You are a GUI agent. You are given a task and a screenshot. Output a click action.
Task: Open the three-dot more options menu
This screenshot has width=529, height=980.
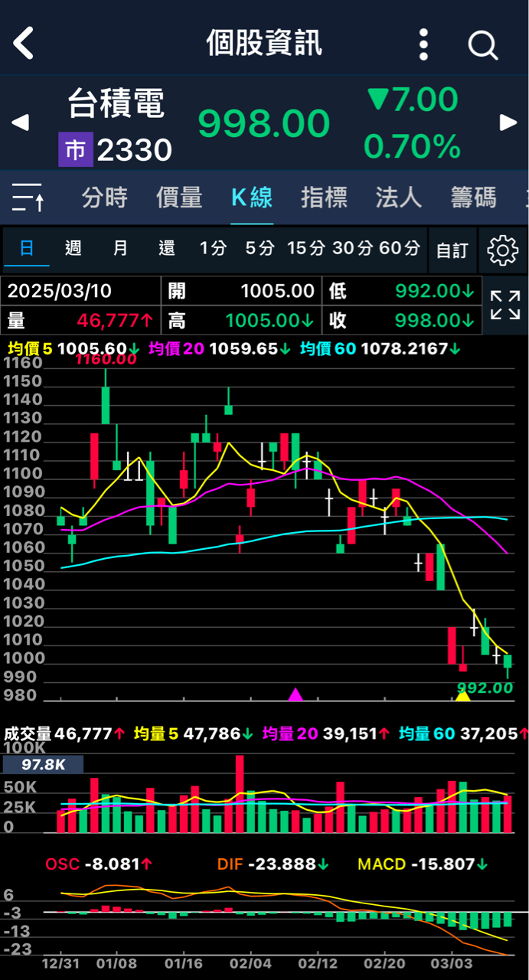(424, 44)
